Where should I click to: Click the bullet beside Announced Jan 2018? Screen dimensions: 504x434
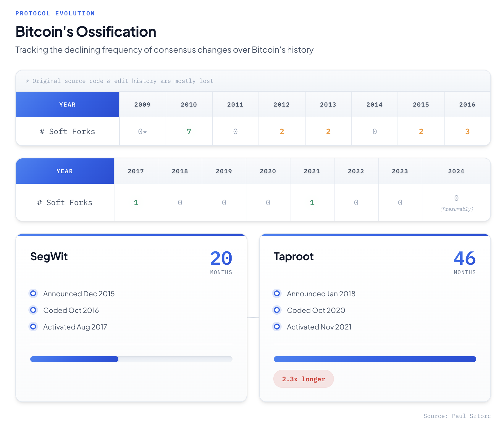click(277, 293)
